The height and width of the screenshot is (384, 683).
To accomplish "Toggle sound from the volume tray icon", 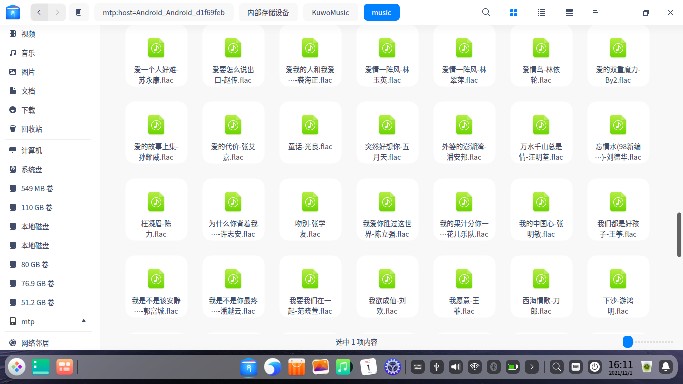I will [x=456, y=367].
